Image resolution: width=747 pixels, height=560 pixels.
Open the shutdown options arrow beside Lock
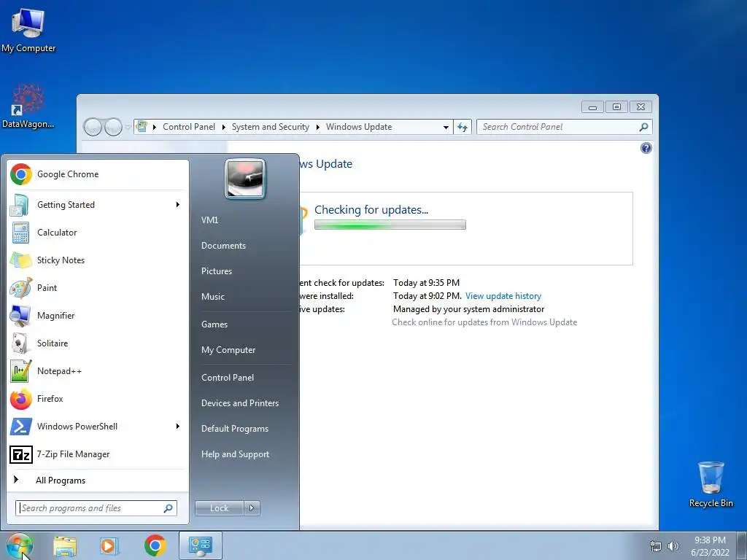[x=252, y=508]
